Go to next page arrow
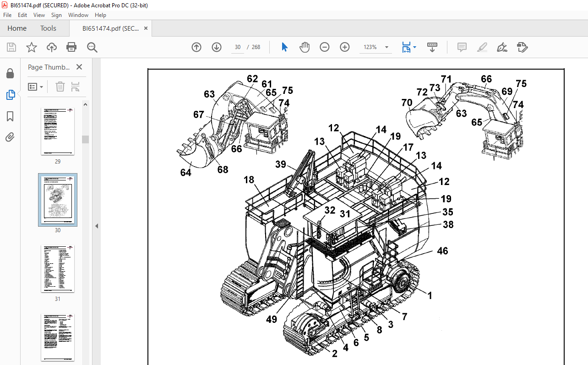 pyautogui.click(x=217, y=47)
